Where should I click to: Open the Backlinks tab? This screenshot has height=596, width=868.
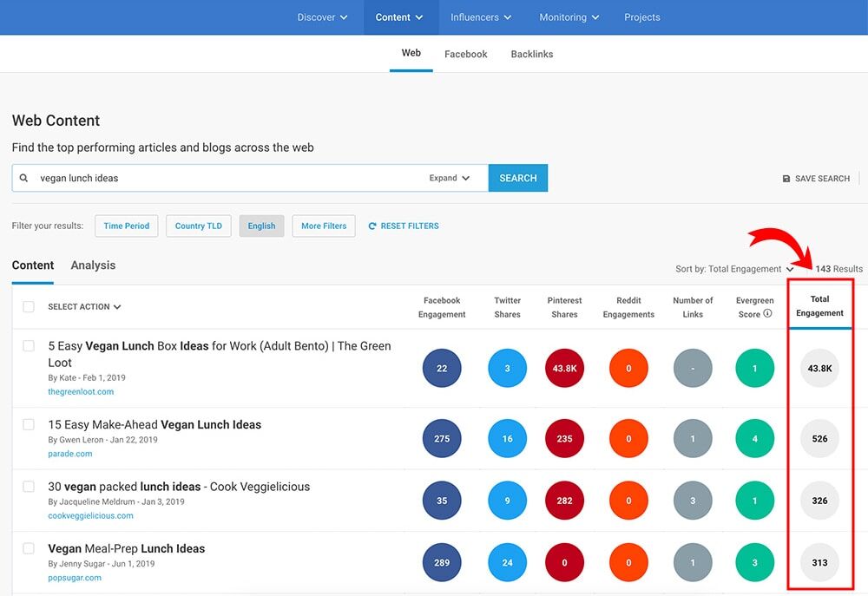(x=531, y=54)
